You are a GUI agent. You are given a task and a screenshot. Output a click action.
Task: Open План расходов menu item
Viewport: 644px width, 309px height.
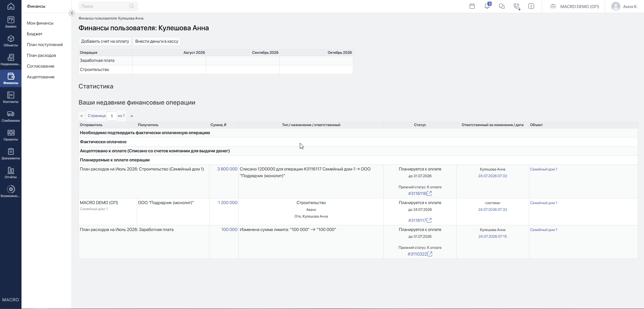click(41, 55)
